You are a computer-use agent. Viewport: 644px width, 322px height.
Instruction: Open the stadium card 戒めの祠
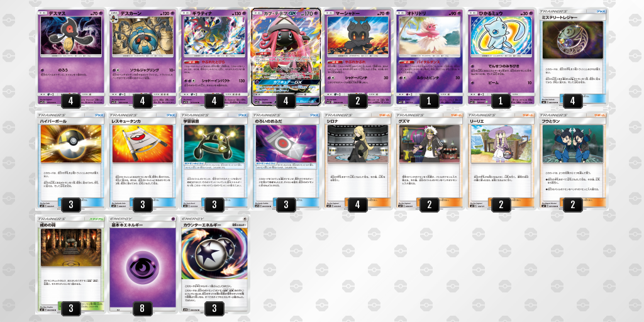[70, 265]
